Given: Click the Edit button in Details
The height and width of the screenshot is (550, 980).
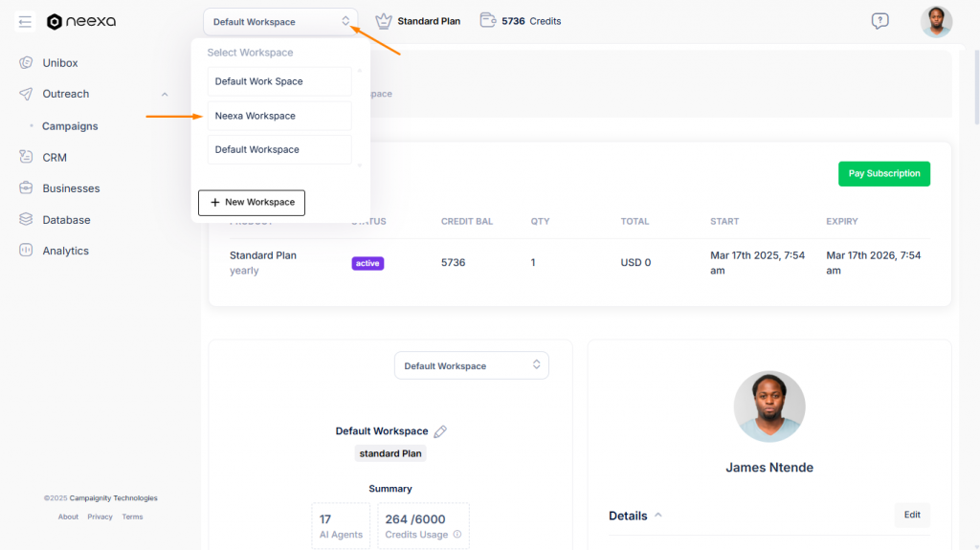Looking at the screenshot, I should point(911,515).
